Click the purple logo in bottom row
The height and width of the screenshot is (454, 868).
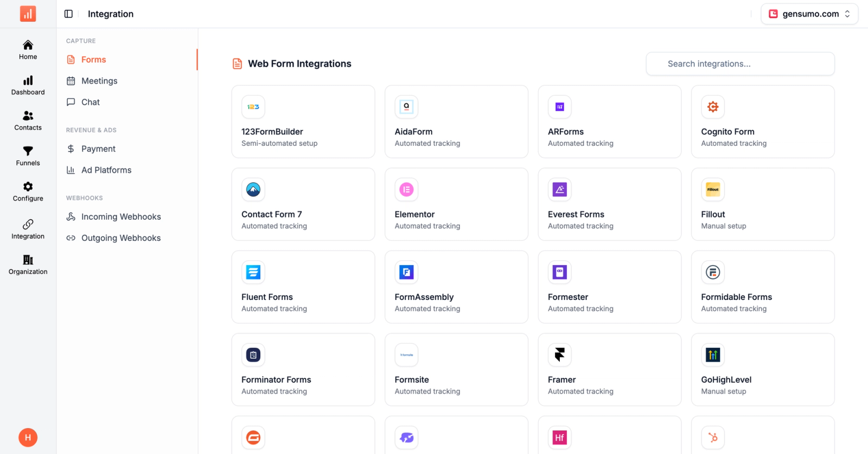(406, 438)
